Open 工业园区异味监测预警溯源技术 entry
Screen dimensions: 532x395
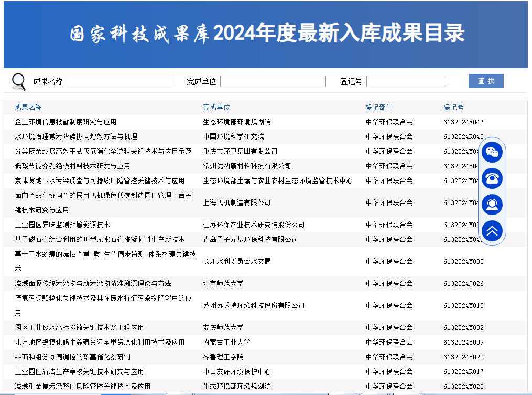click(x=62, y=225)
